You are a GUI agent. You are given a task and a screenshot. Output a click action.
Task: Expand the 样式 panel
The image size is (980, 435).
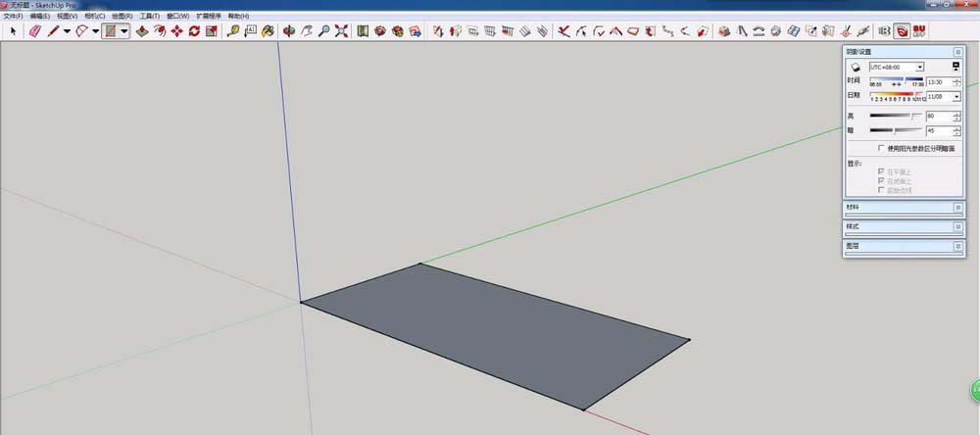958,227
